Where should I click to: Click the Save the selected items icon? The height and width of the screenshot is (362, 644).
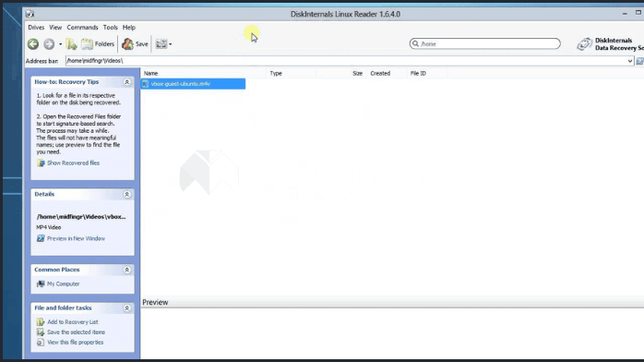tap(41, 332)
